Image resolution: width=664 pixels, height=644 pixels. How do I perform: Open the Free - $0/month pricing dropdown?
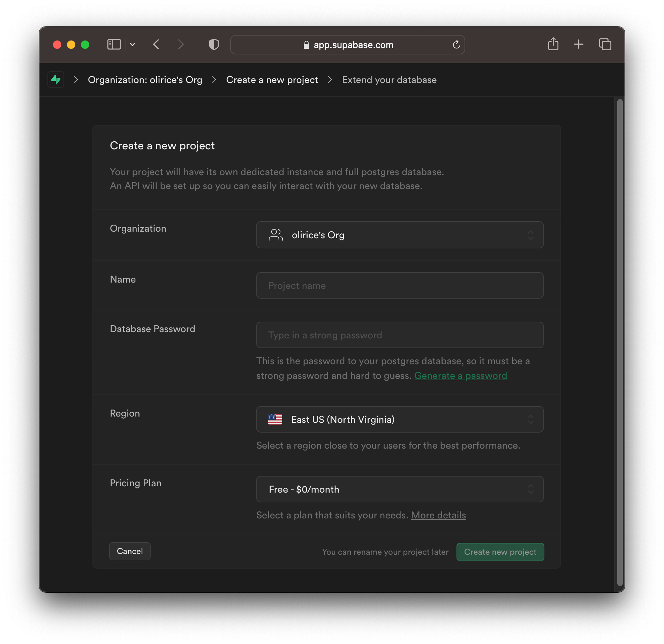click(400, 489)
